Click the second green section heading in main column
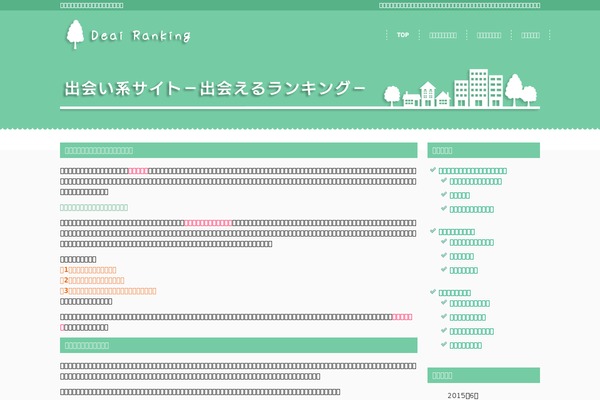This screenshot has width=600, height=400. [238, 345]
